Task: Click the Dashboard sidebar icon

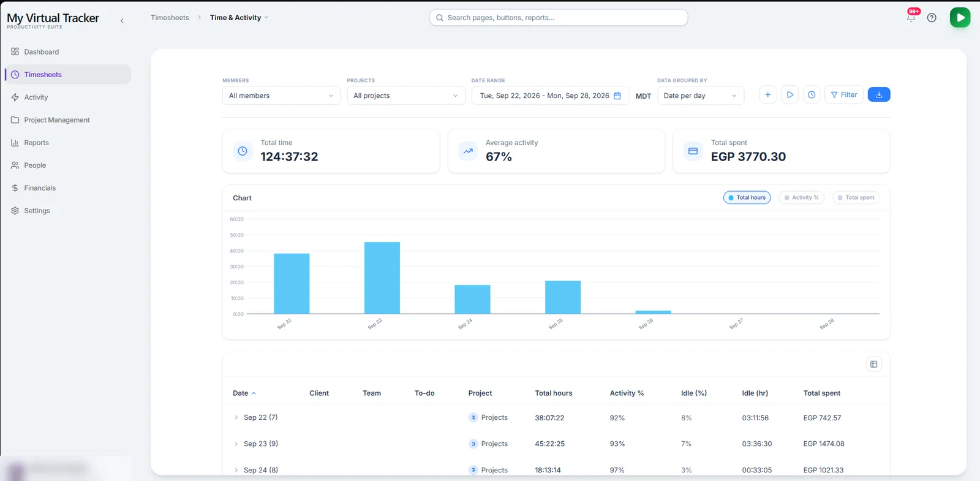Action: [x=15, y=52]
